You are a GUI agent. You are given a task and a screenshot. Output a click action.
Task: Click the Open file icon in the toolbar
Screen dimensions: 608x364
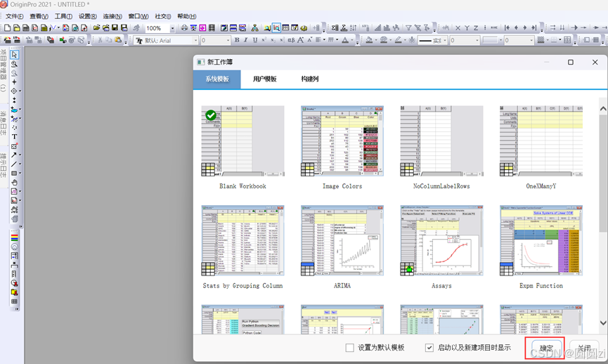(x=96, y=28)
